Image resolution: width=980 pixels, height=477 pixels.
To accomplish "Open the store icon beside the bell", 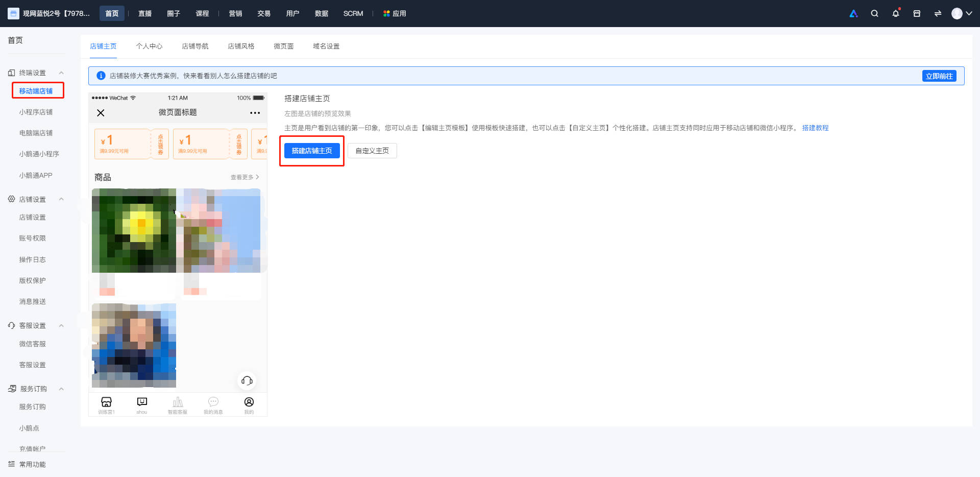I will (917, 14).
